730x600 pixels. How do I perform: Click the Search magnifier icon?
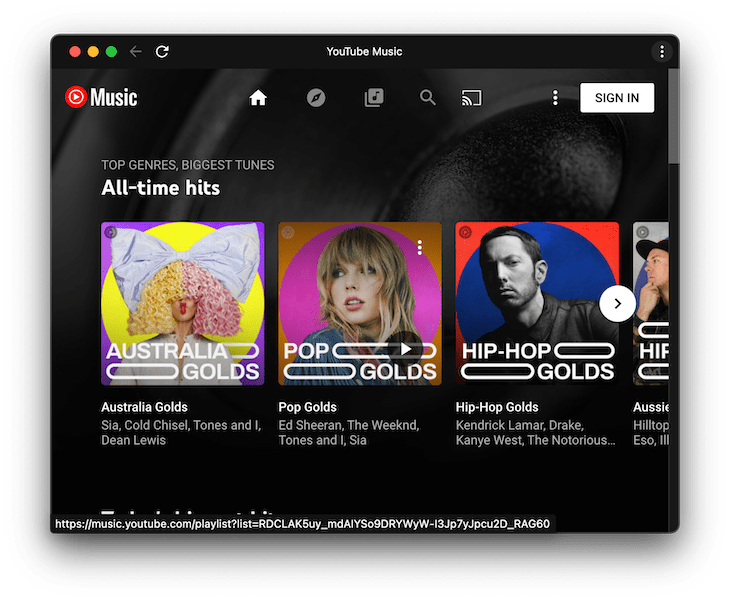tap(428, 98)
